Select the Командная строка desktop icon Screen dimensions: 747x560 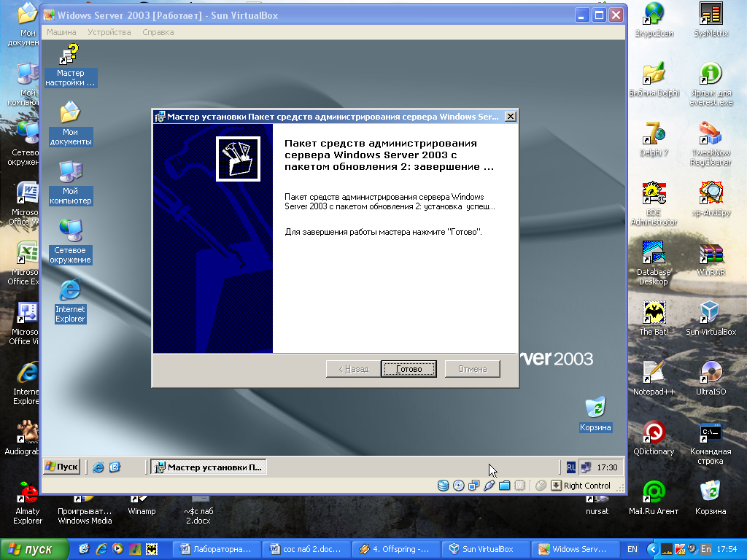coord(711,443)
